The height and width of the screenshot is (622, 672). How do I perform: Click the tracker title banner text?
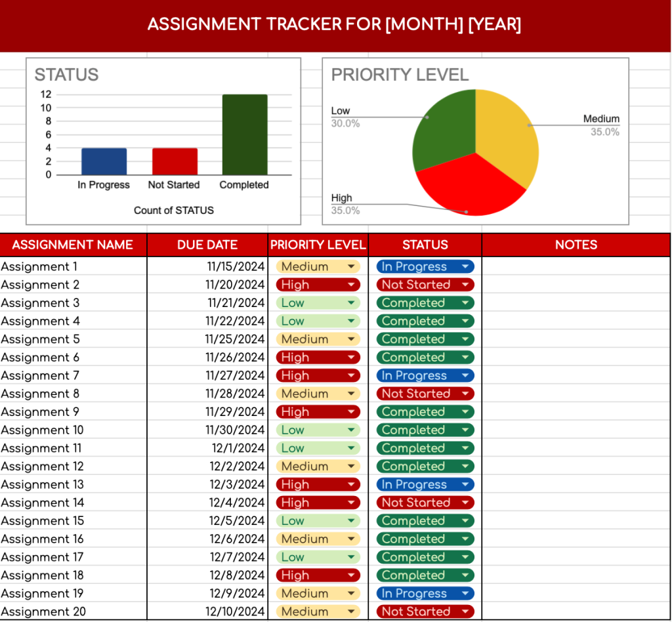(334, 24)
